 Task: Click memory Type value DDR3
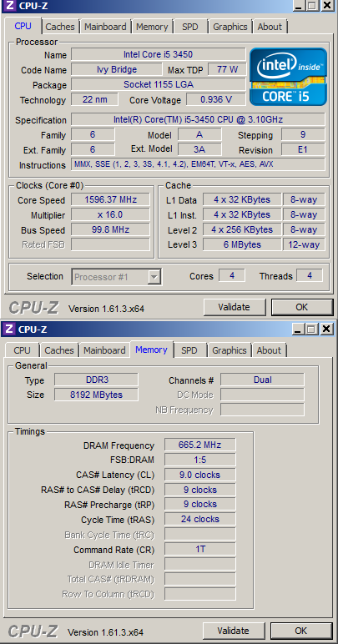(x=97, y=380)
